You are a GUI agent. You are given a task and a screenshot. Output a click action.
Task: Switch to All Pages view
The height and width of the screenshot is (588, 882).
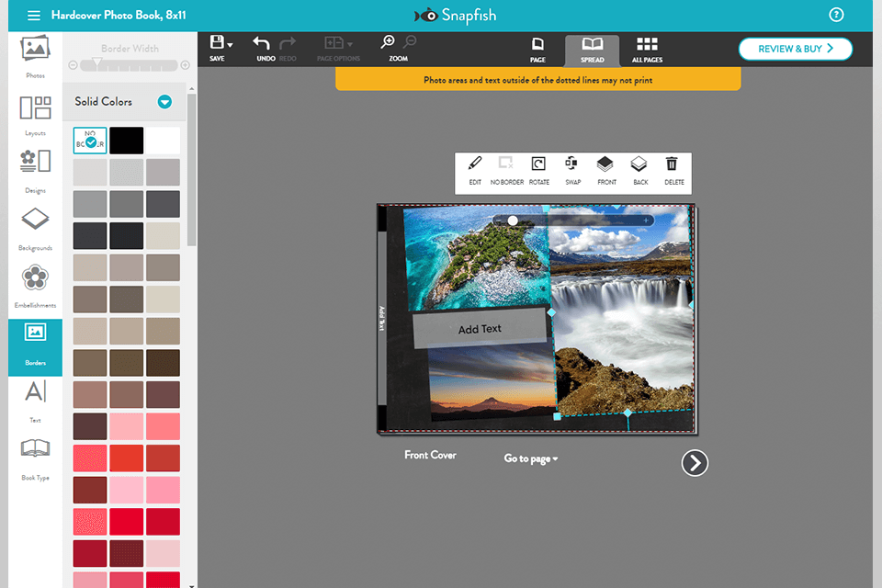pos(647,50)
